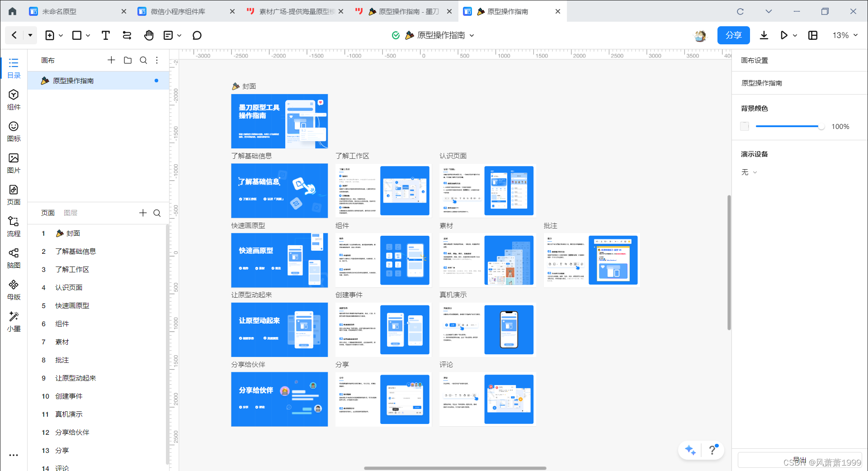Switch to the 页面 tab
This screenshot has height=471, width=868.
point(48,213)
